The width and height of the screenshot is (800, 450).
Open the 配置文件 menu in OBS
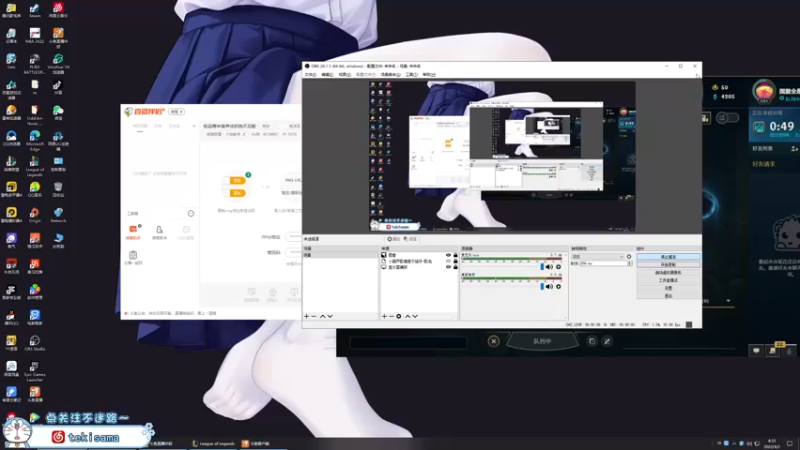click(365, 75)
